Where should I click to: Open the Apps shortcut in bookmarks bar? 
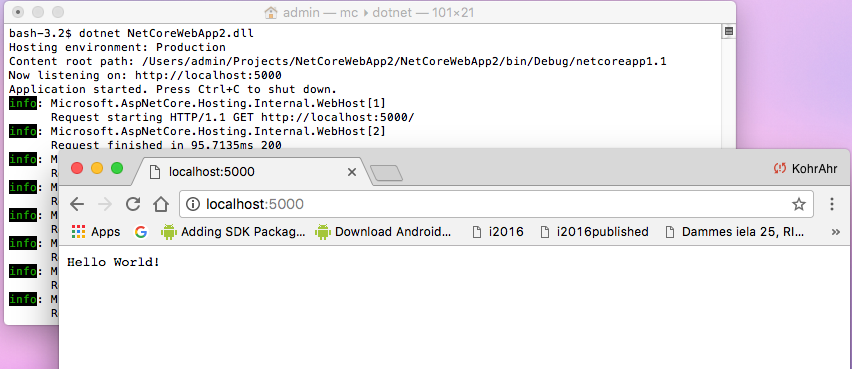(x=96, y=232)
